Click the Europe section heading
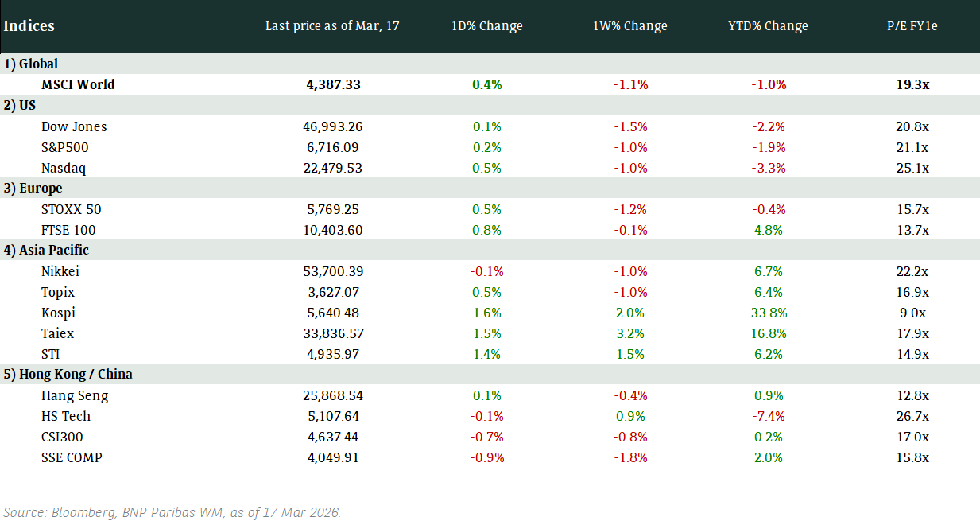 [33, 188]
